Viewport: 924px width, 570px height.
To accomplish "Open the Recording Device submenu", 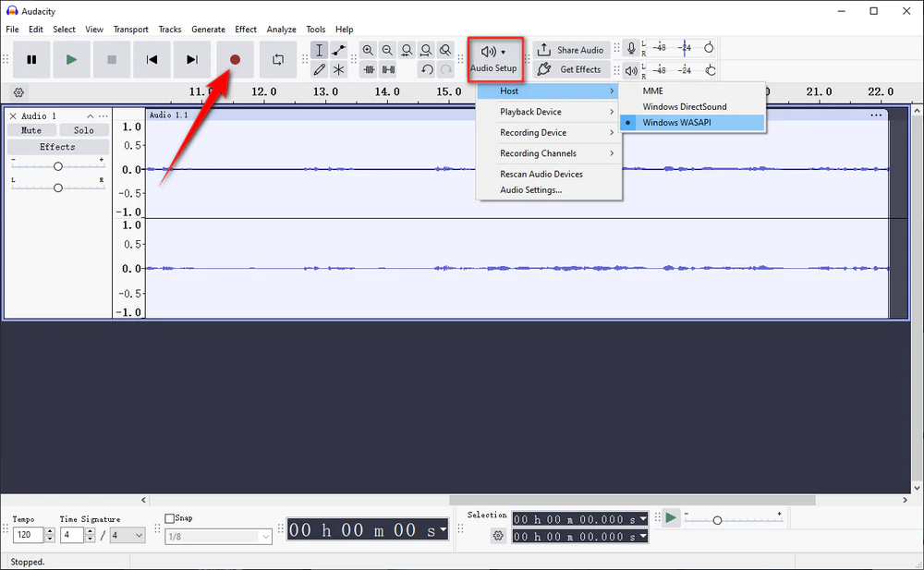I will click(x=549, y=133).
